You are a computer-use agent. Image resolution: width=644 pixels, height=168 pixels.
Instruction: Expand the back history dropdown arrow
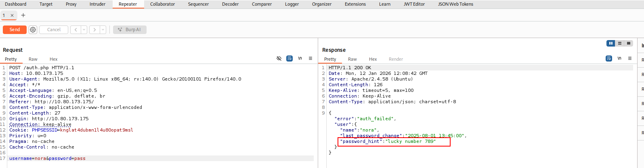(x=84, y=30)
